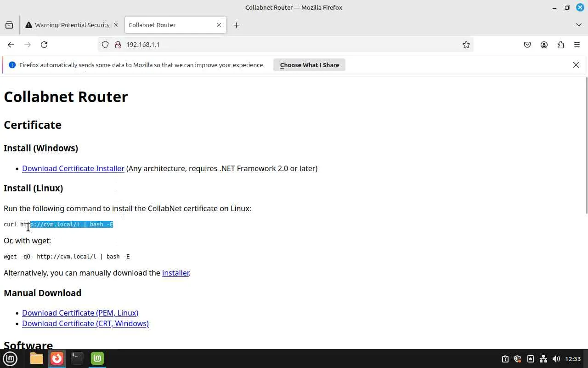Click the "Or, with wget:" text
The width and height of the screenshot is (588, 368).
[x=27, y=241]
